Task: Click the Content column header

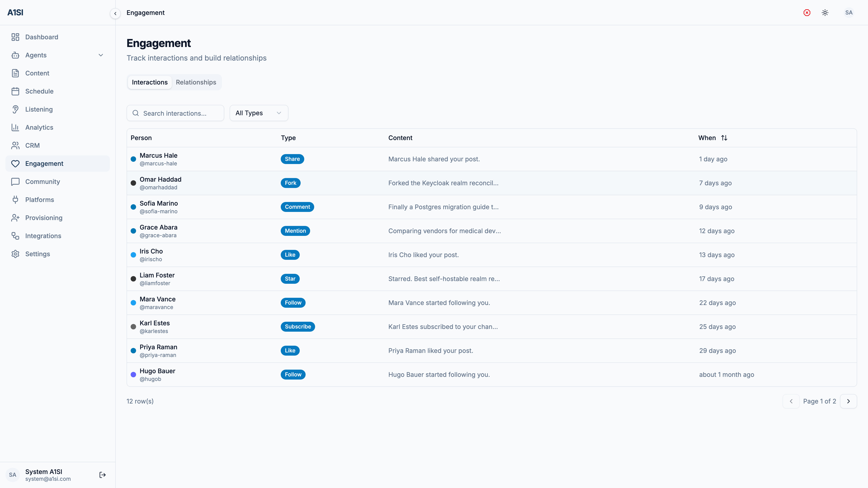Action: point(400,138)
